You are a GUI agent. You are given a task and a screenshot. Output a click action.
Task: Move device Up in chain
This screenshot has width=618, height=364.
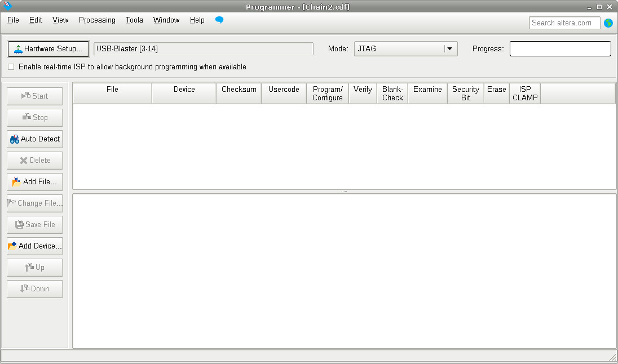35,268
